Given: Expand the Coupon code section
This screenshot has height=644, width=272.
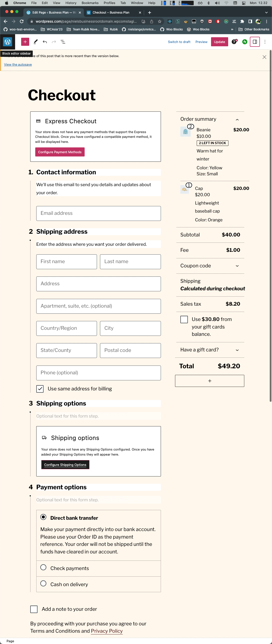Looking at the screenshot, I should pos(237,266).
